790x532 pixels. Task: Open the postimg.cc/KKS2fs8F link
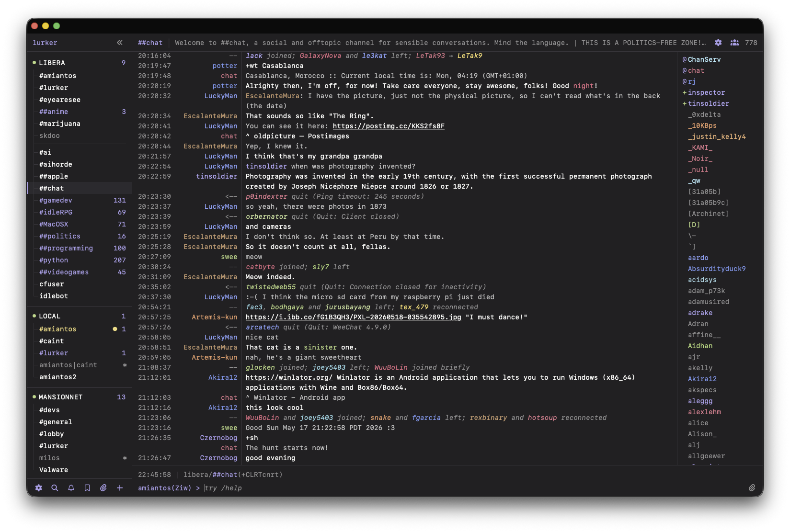point(389,126)
